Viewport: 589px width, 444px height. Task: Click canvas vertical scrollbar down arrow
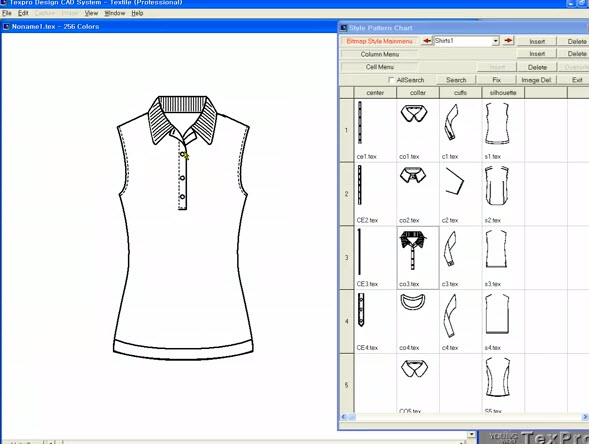[x=472, y=435]
